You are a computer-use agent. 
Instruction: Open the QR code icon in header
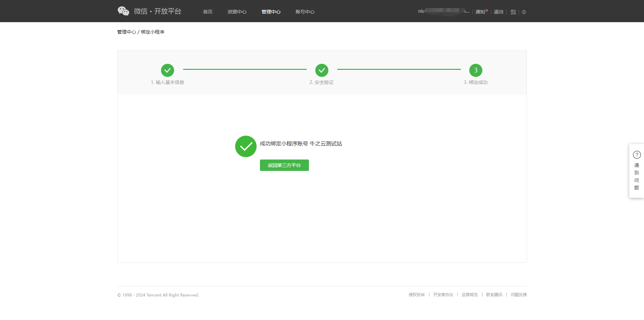point(513,12)
